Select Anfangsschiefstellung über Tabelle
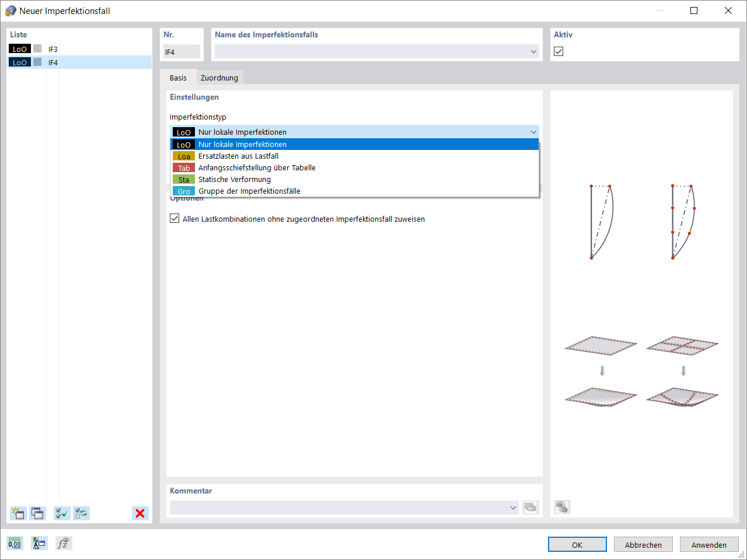The image size is (747, 560). (x=354, y=167)
